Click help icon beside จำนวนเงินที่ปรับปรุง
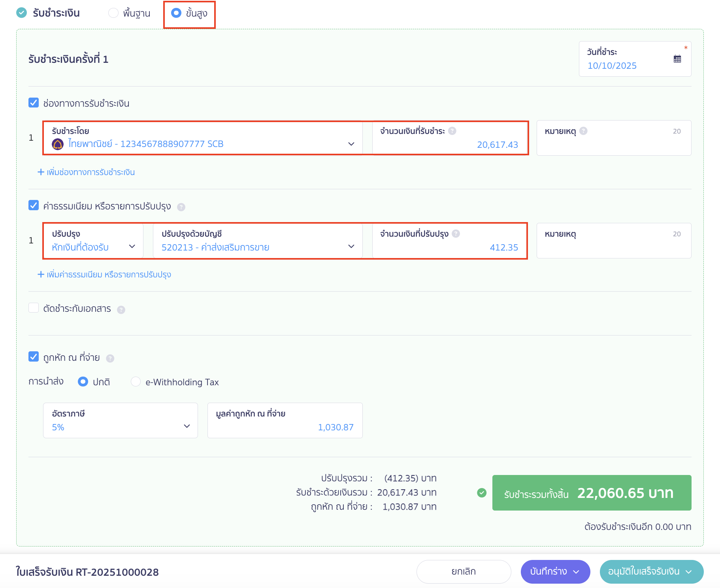The width and height of the screenshot is (720, 588). click(x=456, y=234)
